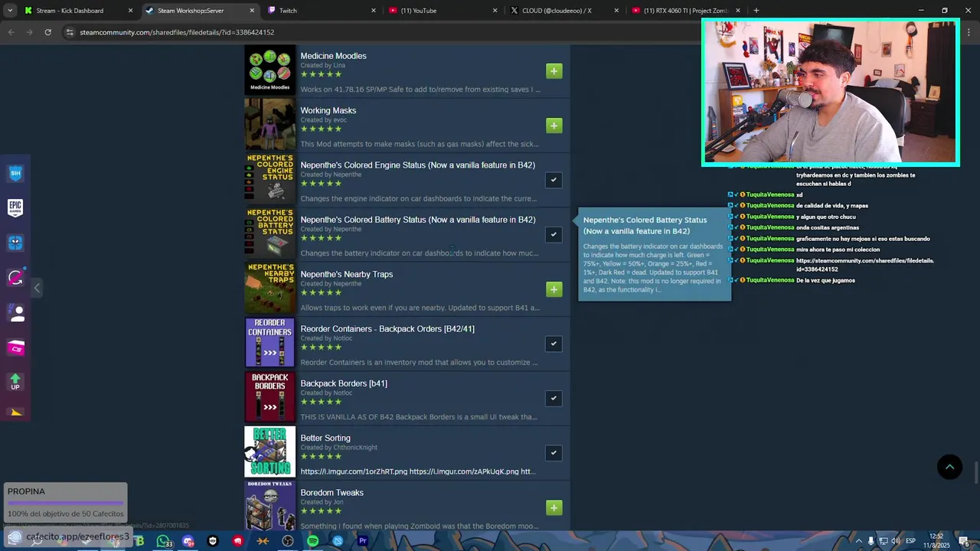Open the SIH sidebar extension icon
Screen dimensions: 980x551
point(15,174)
